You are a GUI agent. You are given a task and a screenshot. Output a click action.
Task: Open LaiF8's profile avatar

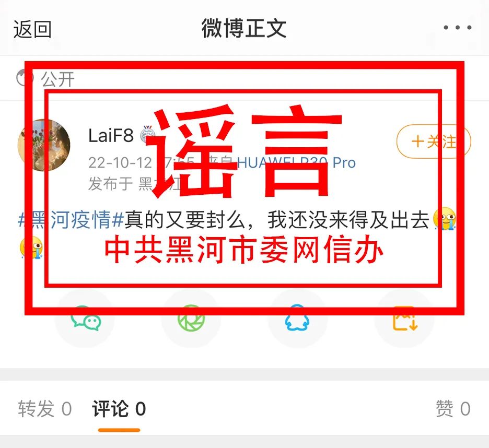click(44, 145)
